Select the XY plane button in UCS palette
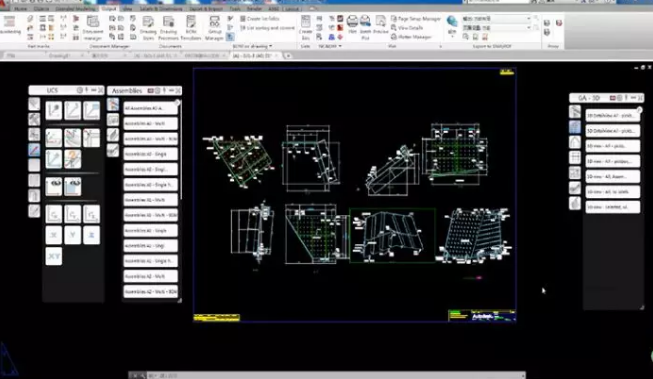653x379 pixels. coord(54,256)
